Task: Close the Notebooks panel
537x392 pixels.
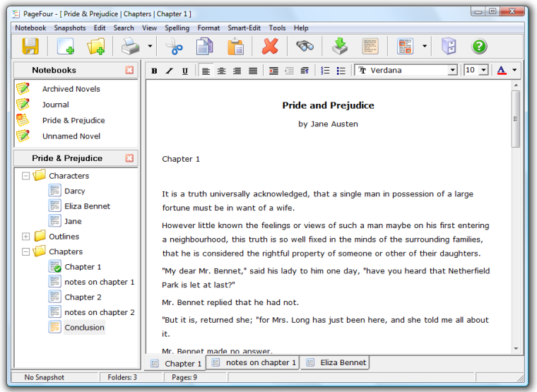Action: pyautogui.click(x=129, y=70)
